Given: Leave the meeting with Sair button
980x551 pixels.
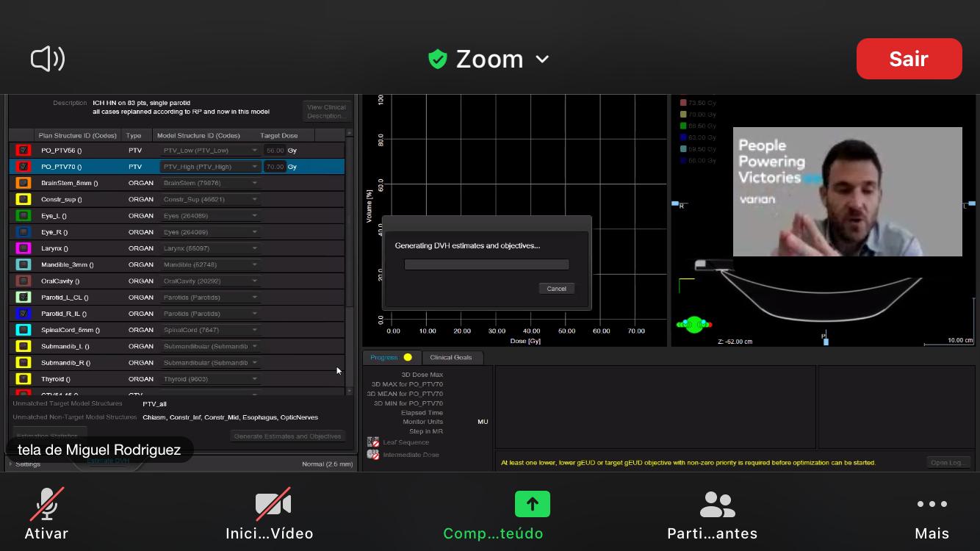Looking at the screenshot, I should coord(909,59).
